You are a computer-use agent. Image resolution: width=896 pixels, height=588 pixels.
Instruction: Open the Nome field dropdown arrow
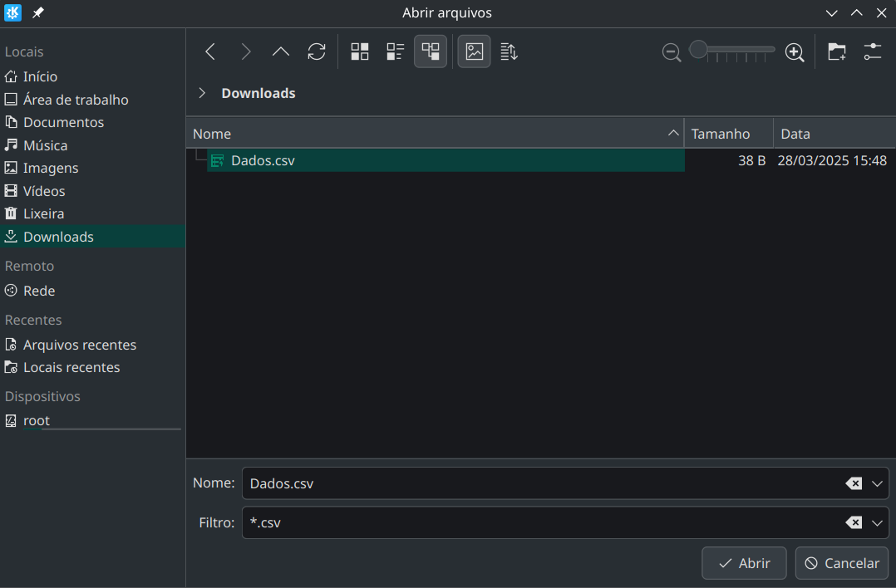(877, 483)
